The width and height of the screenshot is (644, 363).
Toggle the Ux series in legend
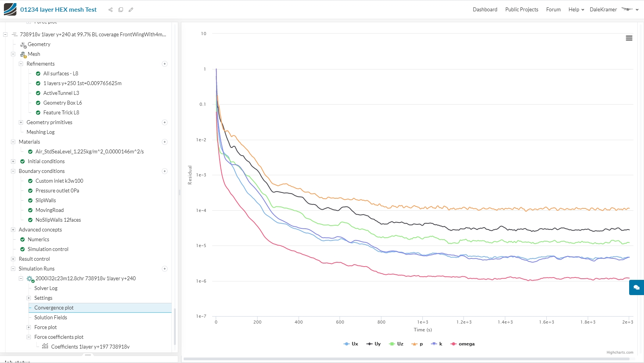point(351,344)
